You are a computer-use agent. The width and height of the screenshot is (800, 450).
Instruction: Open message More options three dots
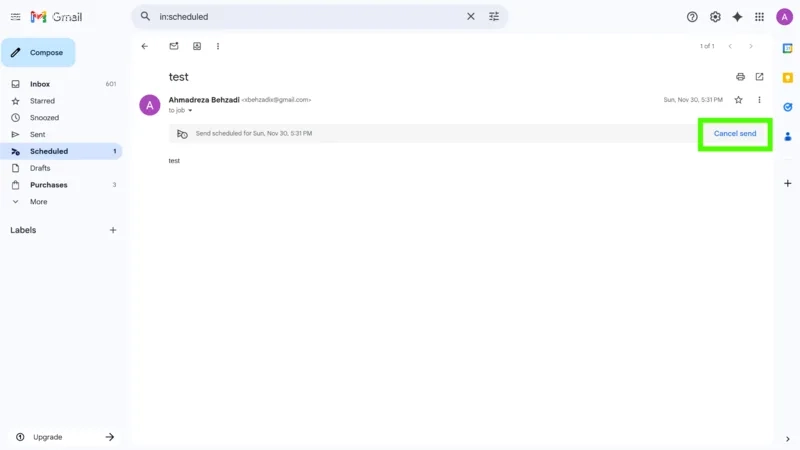click(x=759, y=100)
